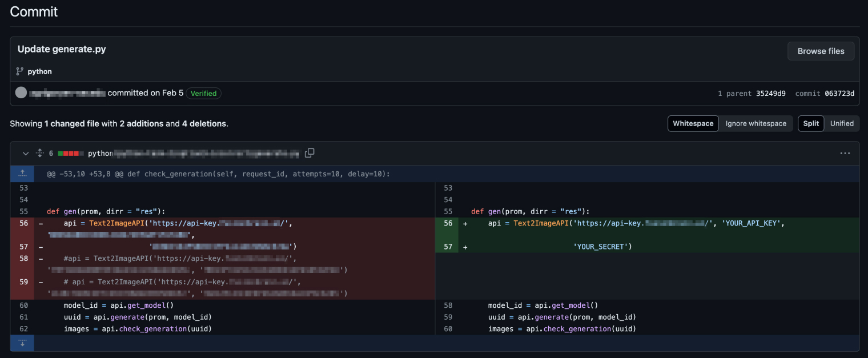The width and height of the screenshot is (868, 358).
Task: Click added line number 57 on the right
Action: click(x=447, y=247)
